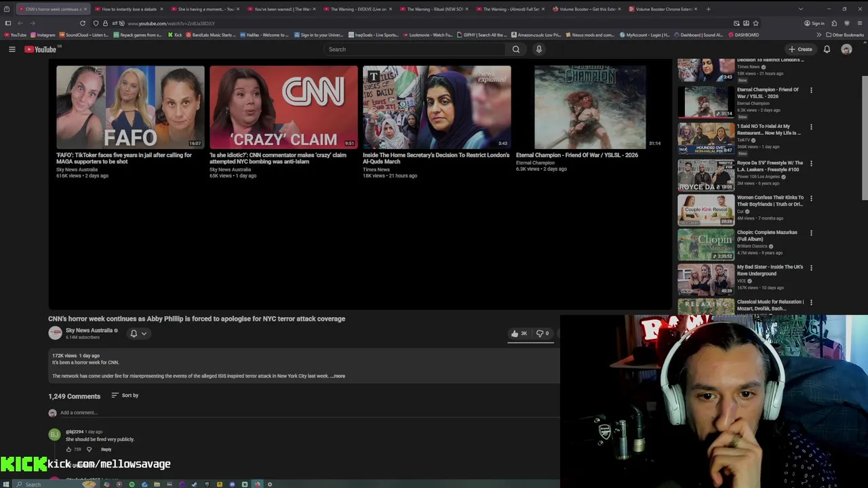
Task: Click Sign in in the browser toolbar
Action: [x=814, y=23]
